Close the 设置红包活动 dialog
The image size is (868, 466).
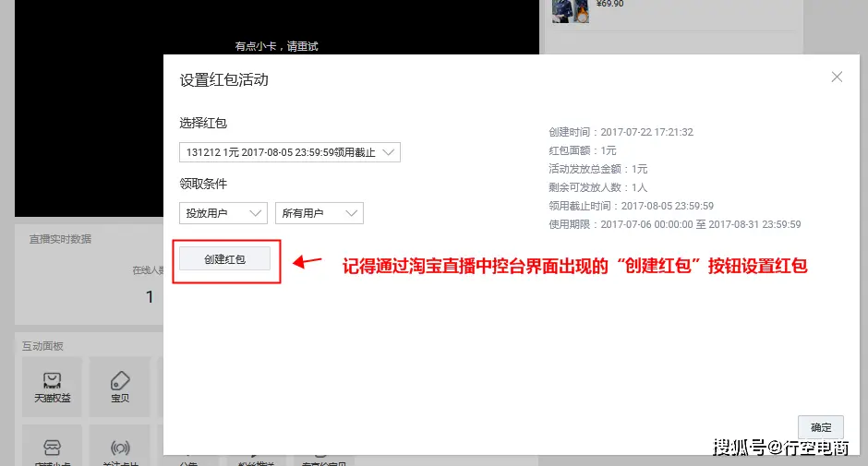pyautogui.click(x=837, y=77)
